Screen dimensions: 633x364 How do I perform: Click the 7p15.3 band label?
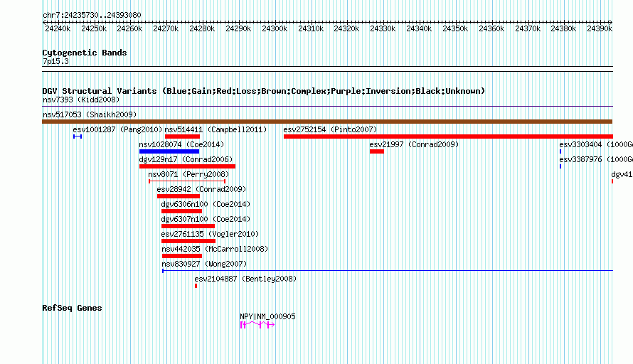(55, 61)
